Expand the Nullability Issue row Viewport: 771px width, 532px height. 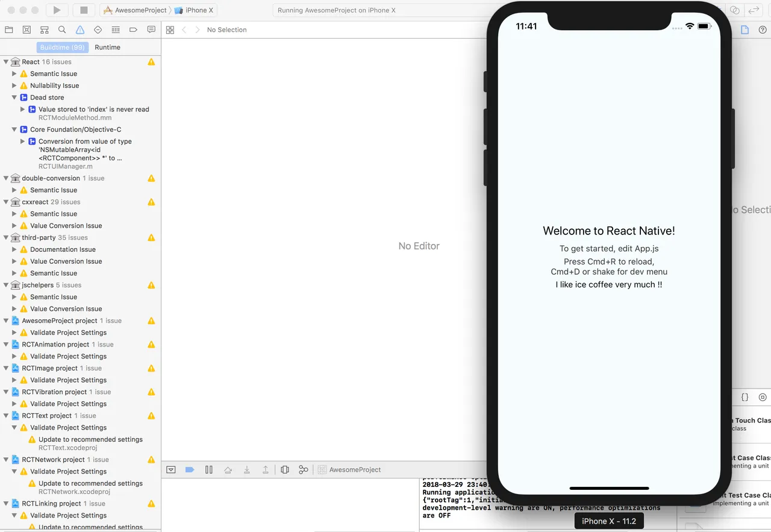coord(14,86)
